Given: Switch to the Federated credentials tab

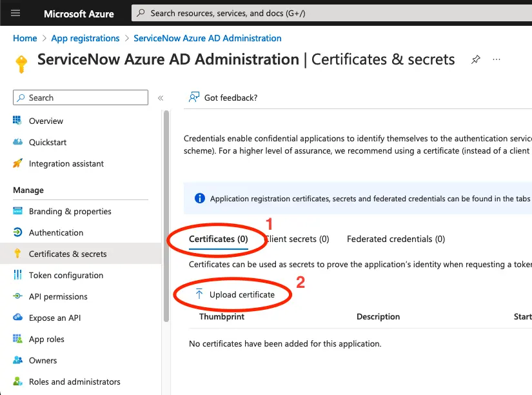Looking at the screenshot, I should click(x=395, y=239).
